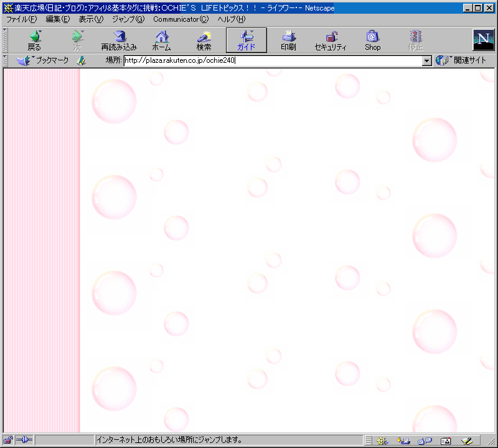Print the page with 印刷 icon

[x=289, y=40]
